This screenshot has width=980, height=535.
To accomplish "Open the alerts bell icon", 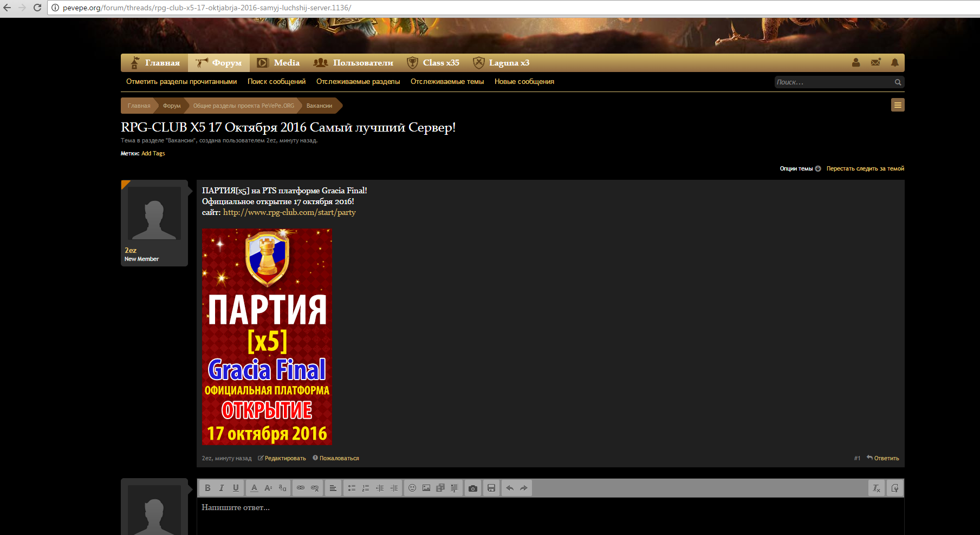I will [895, 62].
